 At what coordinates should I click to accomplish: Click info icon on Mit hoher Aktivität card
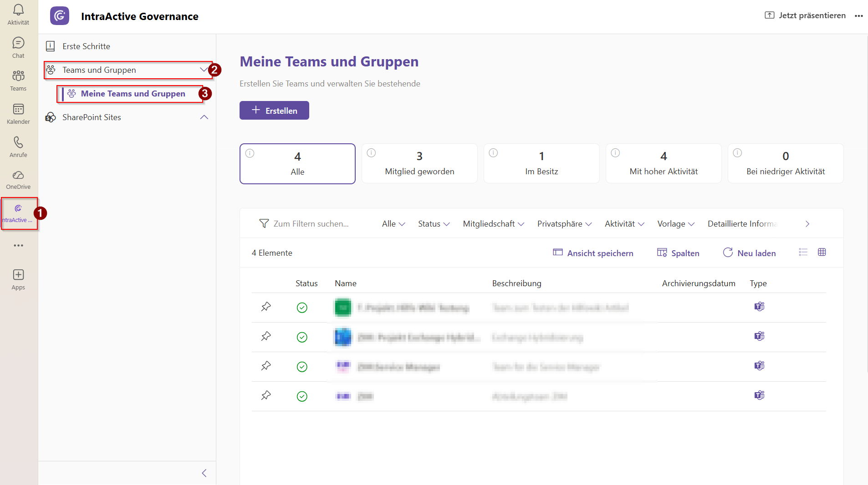(615, 152)
